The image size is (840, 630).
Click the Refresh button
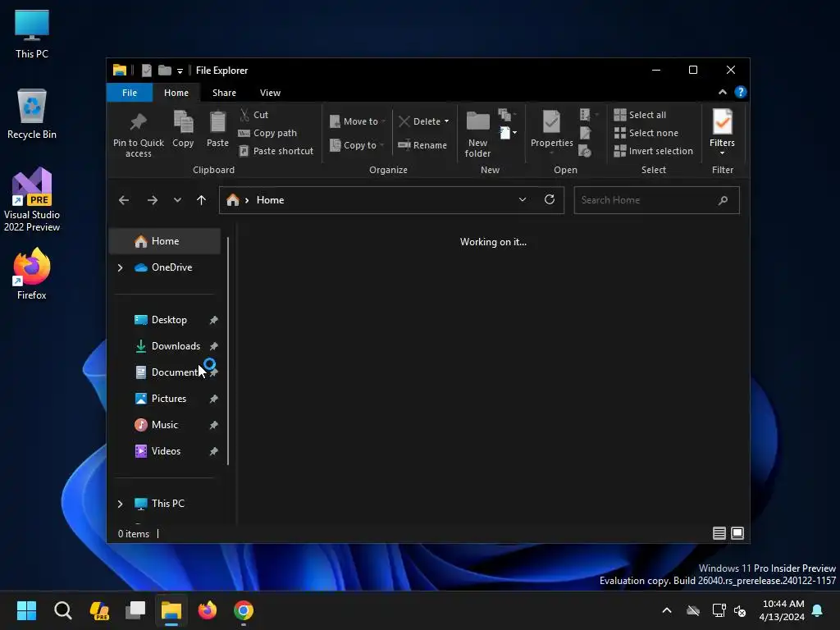(x=550, y=200)
